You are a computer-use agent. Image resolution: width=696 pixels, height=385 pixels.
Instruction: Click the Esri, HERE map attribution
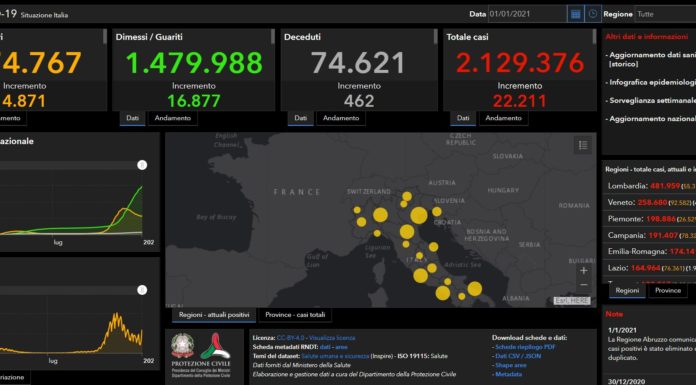[572, 301]
